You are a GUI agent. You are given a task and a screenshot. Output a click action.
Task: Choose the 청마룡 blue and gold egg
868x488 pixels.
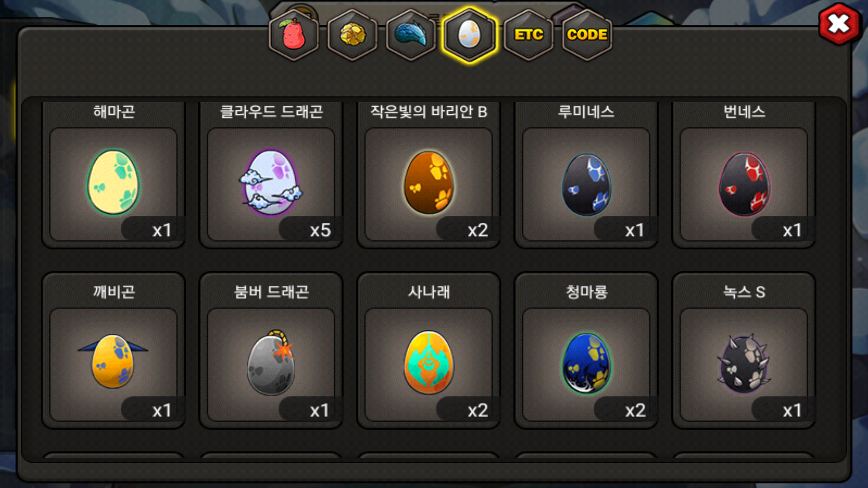(x=586, y=363)
